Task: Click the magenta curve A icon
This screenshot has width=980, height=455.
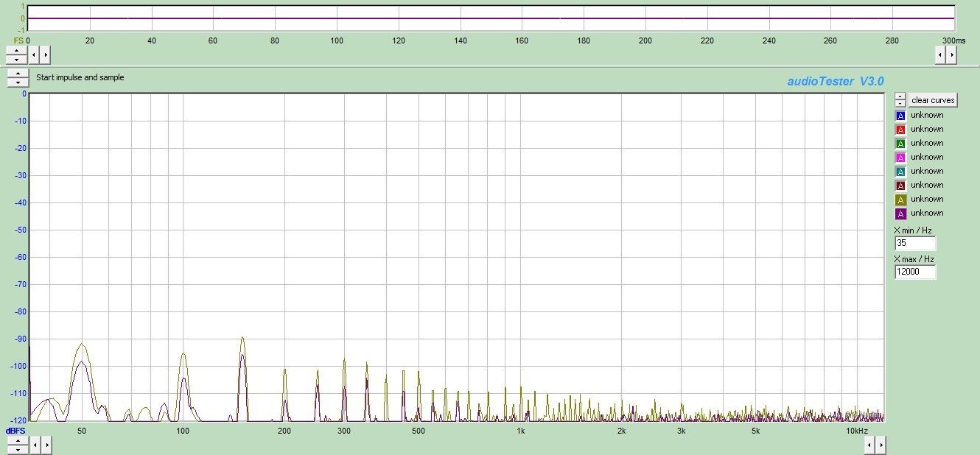Action: coord(900,158)
